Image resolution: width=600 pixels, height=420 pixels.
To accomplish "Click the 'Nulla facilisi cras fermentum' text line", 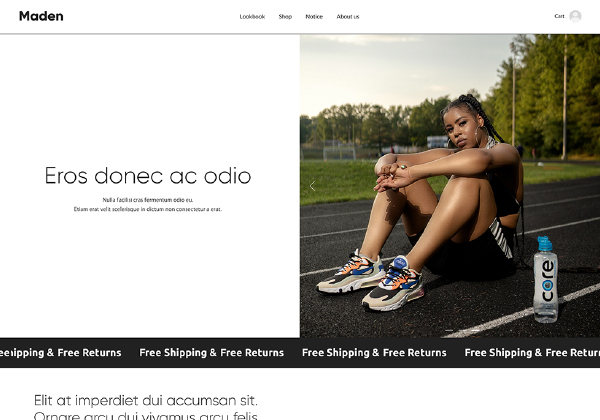I will coord(148,200).
